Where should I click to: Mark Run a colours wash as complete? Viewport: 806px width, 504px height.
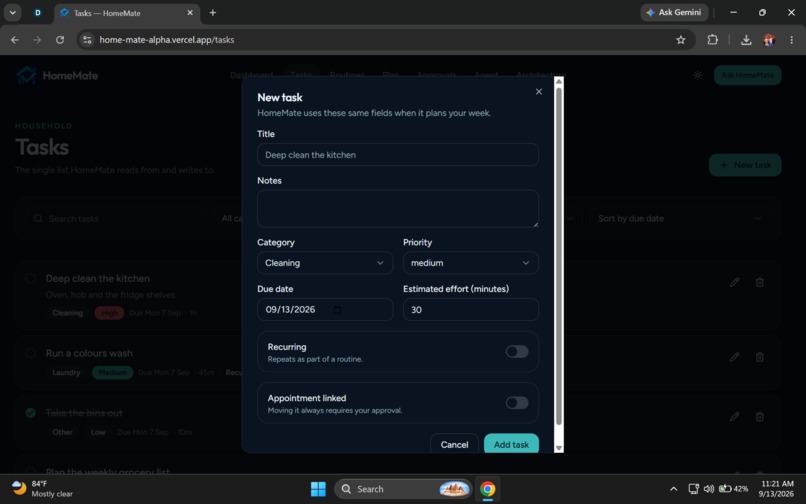[31, 353]
